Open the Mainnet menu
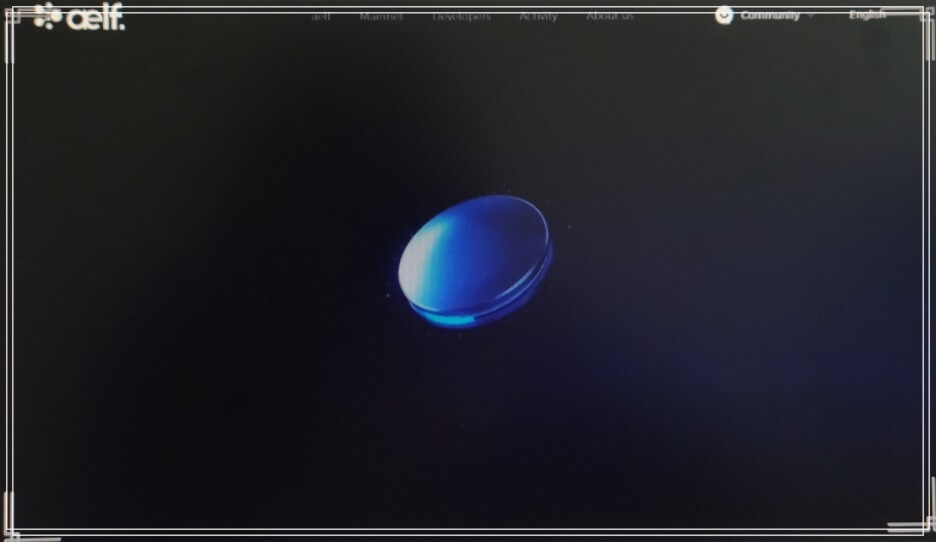 coord(381,16)
